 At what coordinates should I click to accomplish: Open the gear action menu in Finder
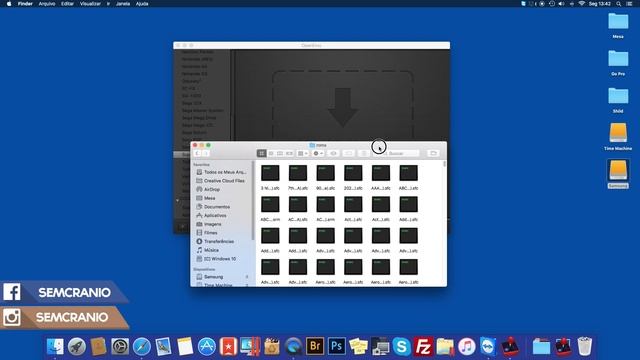[318, 153]
